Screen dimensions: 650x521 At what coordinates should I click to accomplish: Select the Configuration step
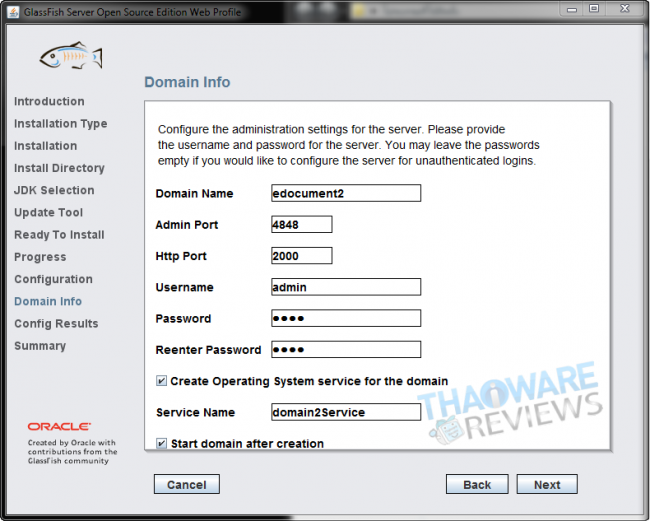pos(53,279)
